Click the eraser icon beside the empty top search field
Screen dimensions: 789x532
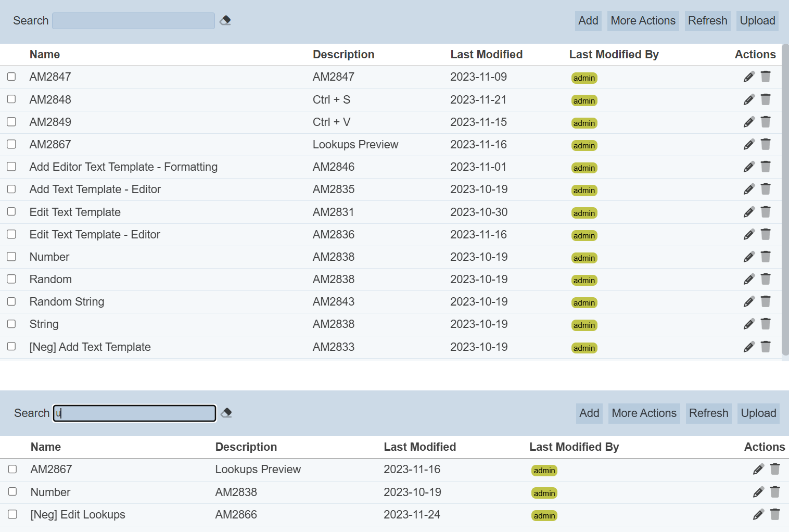(225, 20)
